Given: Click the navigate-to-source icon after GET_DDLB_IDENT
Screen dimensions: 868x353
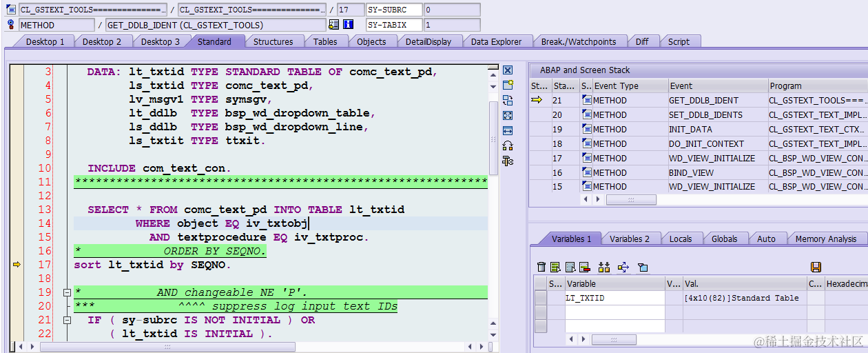Looking at the screenshot, I should pos(334,25).
